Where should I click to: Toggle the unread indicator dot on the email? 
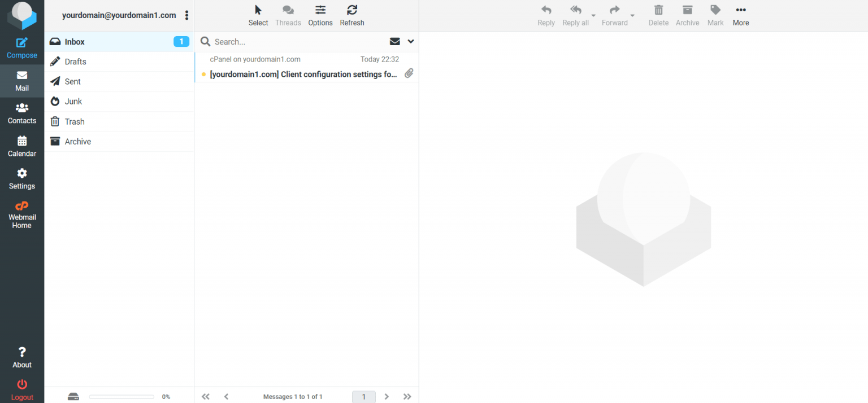203,74
